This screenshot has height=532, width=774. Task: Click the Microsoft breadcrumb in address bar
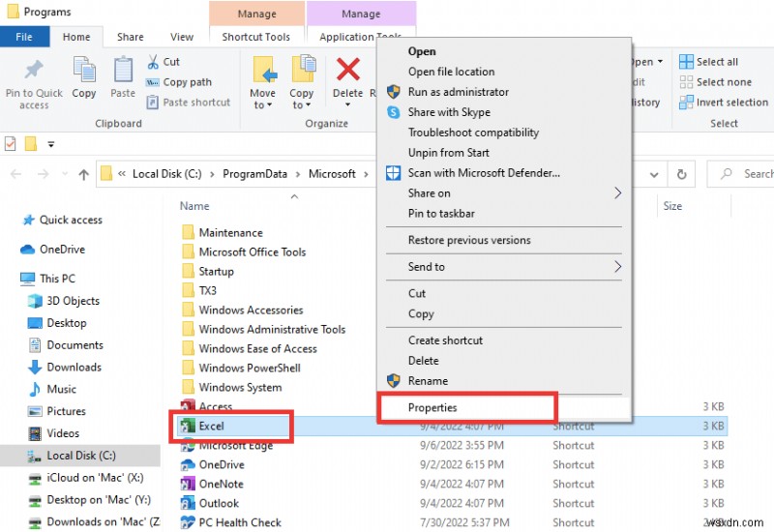coord(332,174)
